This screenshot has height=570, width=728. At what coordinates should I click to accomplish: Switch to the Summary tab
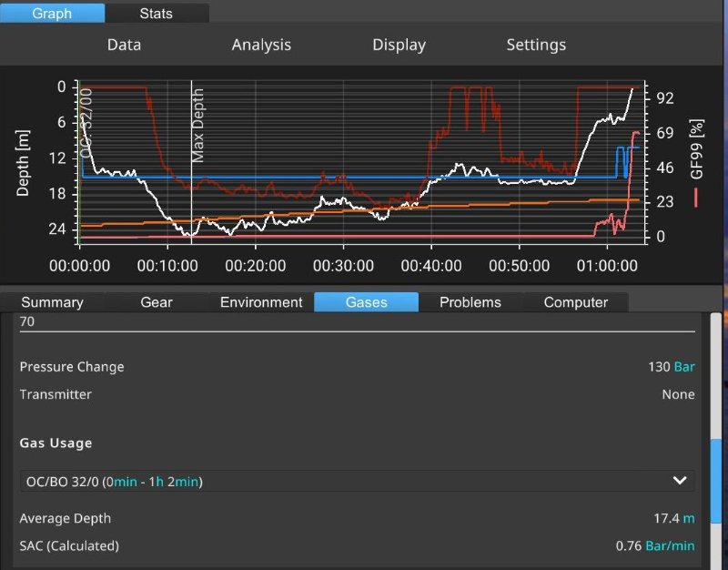(x=53, y=302)
